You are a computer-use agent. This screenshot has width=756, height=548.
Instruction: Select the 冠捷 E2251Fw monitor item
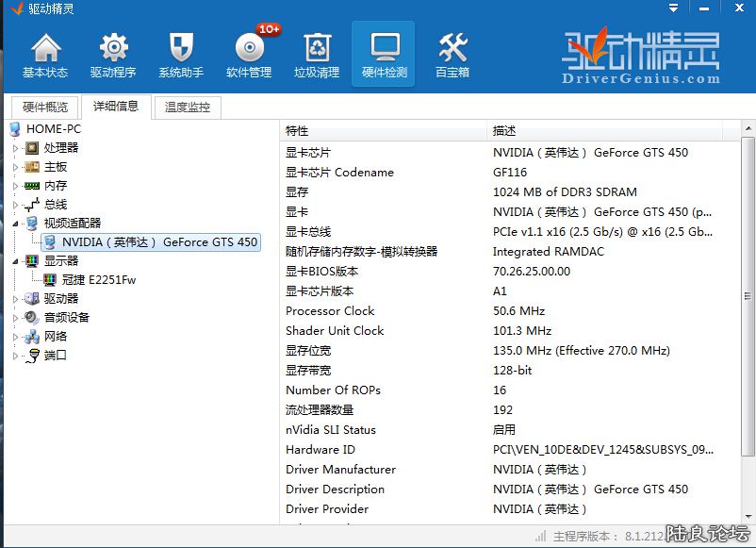(x=98, y=279)
